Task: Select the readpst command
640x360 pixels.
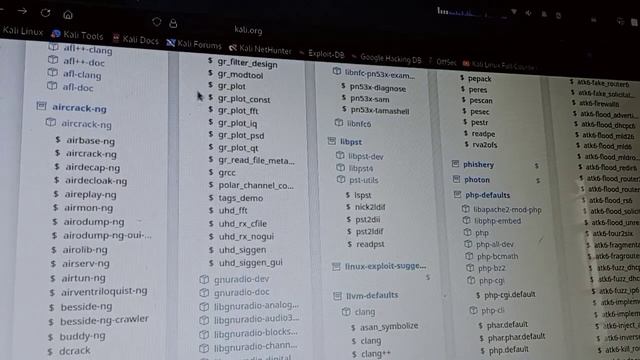Action: point(370,244)
